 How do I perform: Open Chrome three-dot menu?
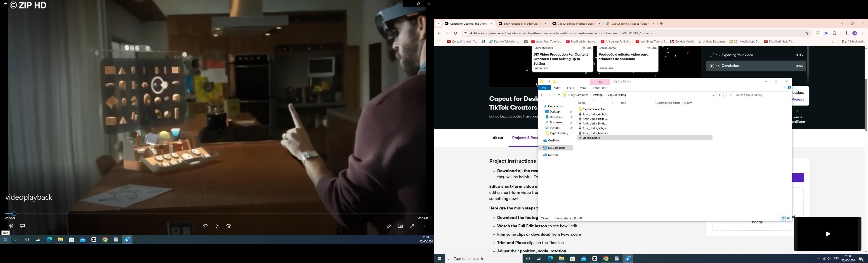pos(863,33)
